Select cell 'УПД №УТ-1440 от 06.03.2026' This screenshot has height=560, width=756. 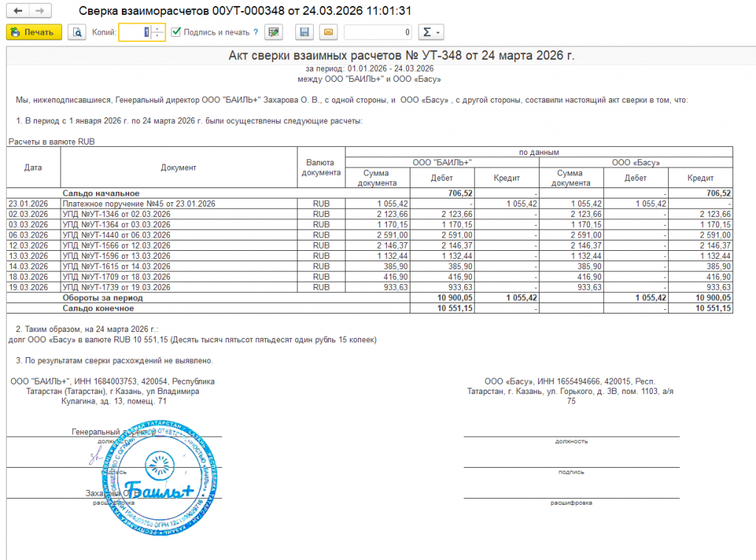pyautogui.click(x=179, y=235)
